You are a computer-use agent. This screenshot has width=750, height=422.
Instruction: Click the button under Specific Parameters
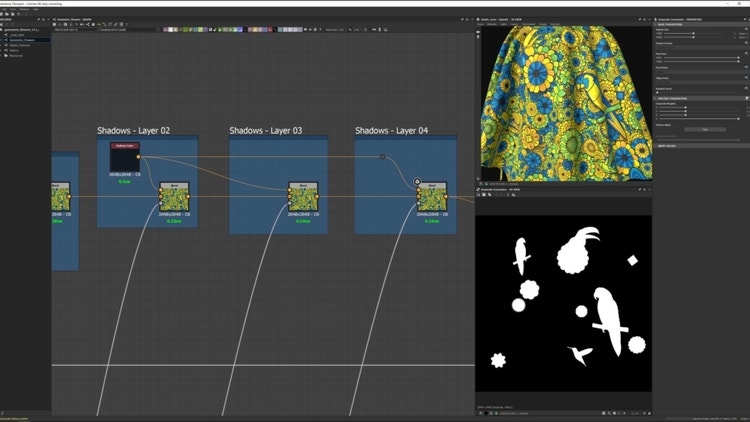[704, 129]
